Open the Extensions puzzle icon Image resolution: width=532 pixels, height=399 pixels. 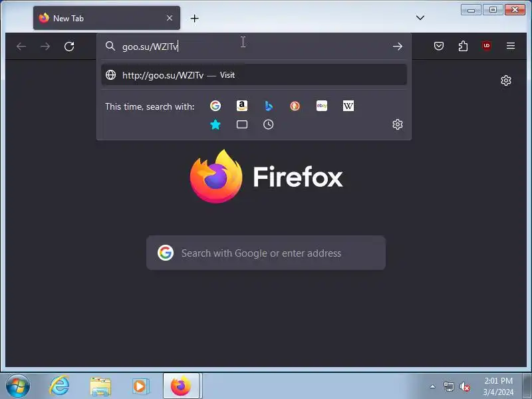click(463, 46)
